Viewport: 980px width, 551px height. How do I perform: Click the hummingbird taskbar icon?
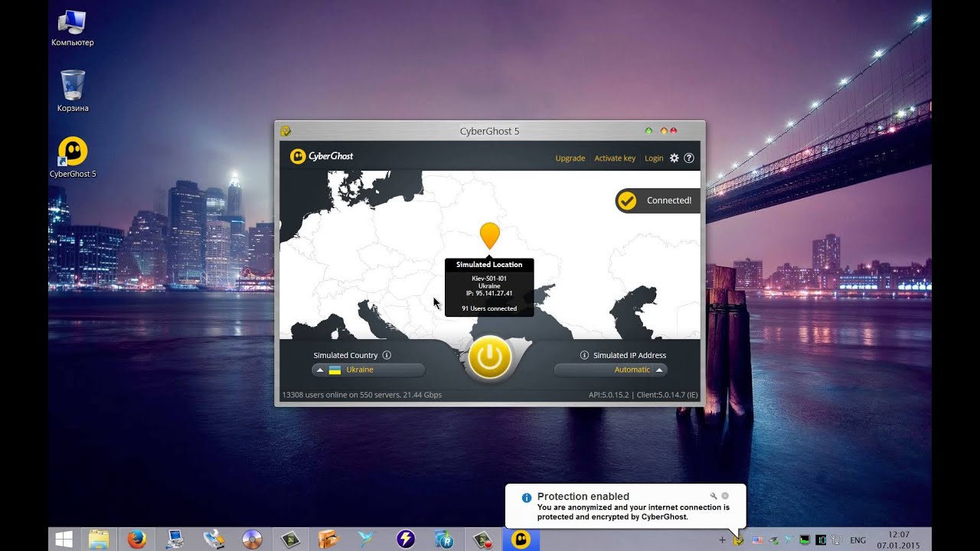[x=367, y=540]
